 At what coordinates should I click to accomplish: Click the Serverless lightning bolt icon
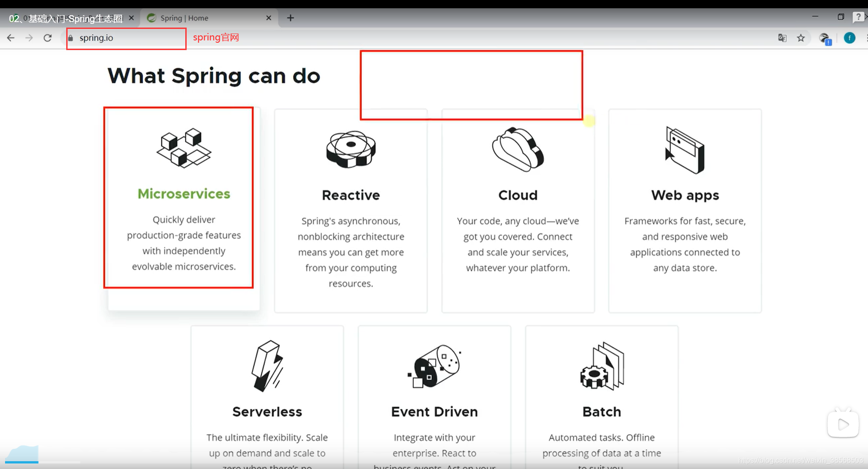268,366
